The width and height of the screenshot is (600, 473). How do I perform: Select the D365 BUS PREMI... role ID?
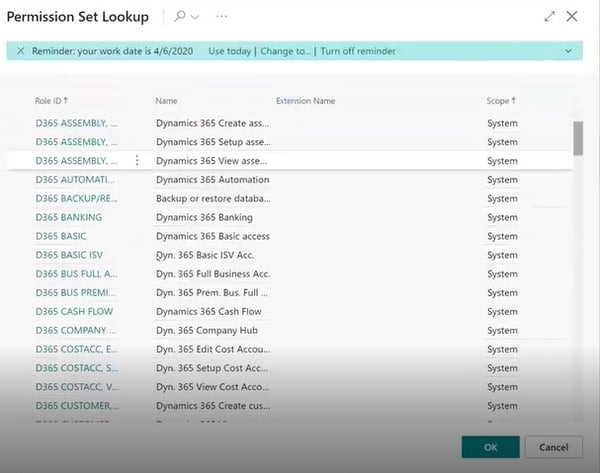coord(75,292)
